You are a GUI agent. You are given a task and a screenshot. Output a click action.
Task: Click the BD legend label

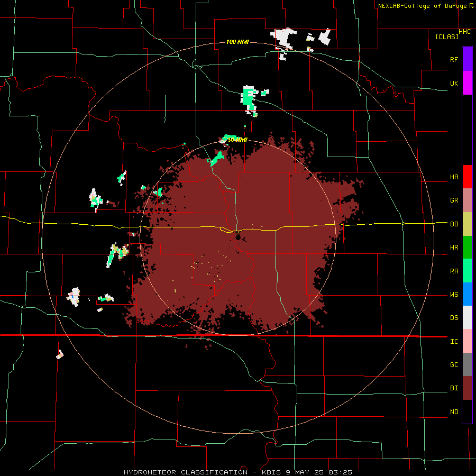[454, 224]
